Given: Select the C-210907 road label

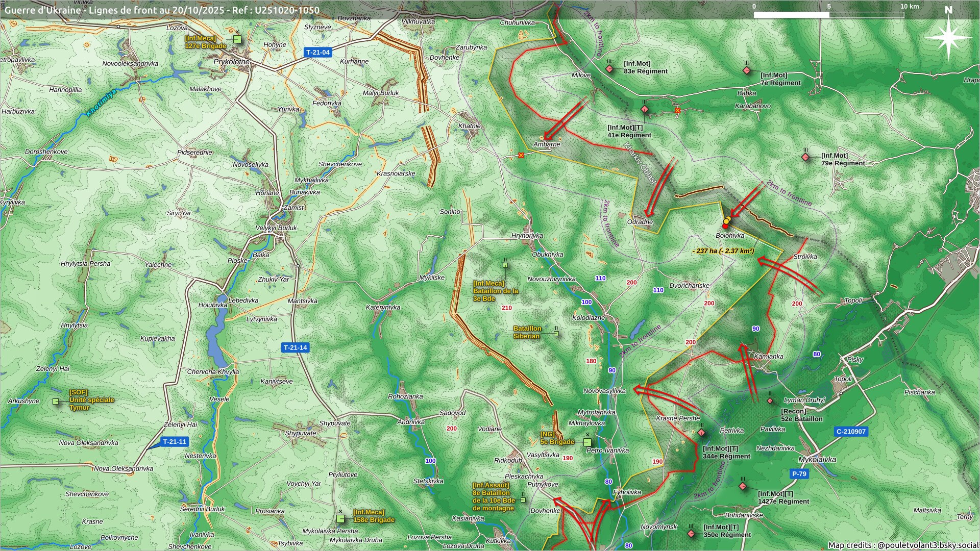Looking at the screenshot, I should point(851,432).
